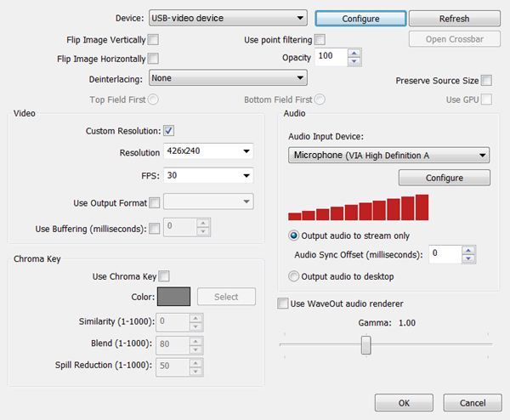Screen dimensions: 510x420
Task: Click the Select color button
Action: [226, 297]
